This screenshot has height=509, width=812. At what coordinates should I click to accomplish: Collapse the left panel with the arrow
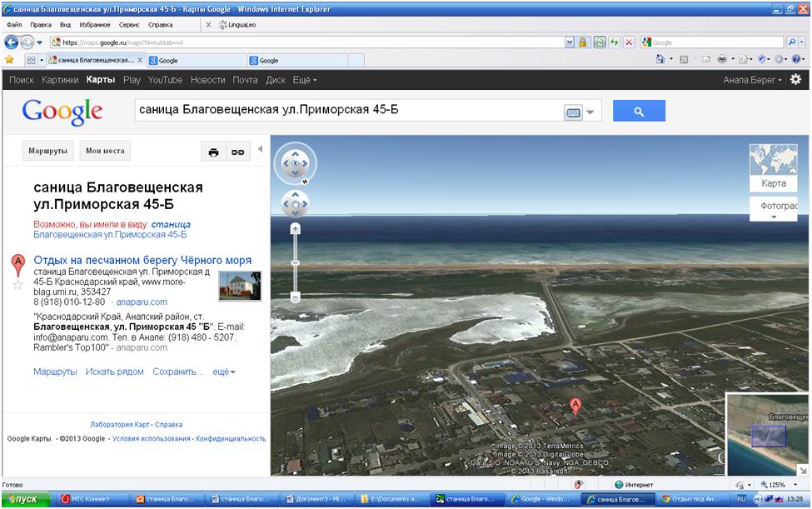click(260, 149)
